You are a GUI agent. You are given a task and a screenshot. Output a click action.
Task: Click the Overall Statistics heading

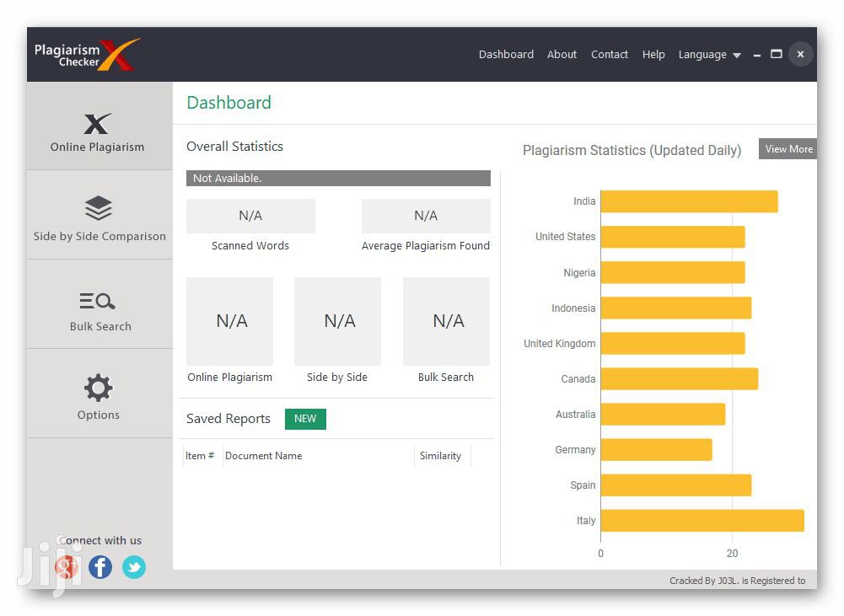pyautogui.click(x=234, y=147)
